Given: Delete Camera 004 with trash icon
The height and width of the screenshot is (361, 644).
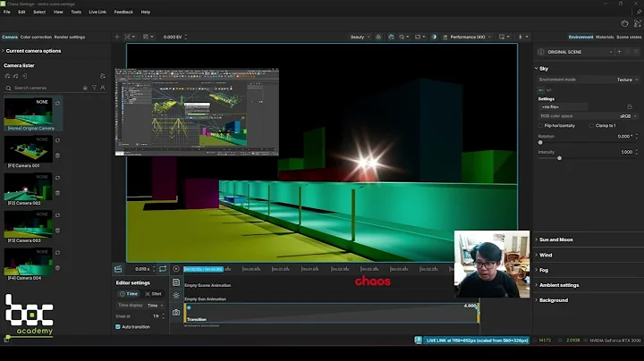Looking at the screenshot, I should click(x=57, y=267).
